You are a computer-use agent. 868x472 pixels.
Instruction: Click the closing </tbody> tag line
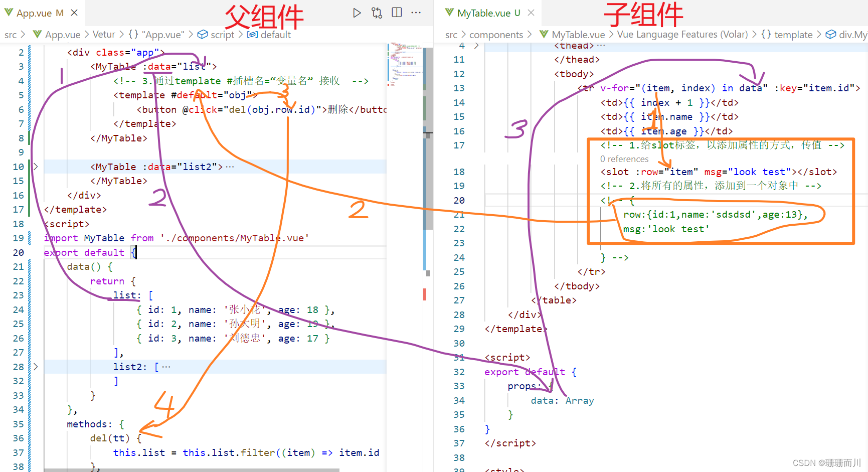click(577, 286)
